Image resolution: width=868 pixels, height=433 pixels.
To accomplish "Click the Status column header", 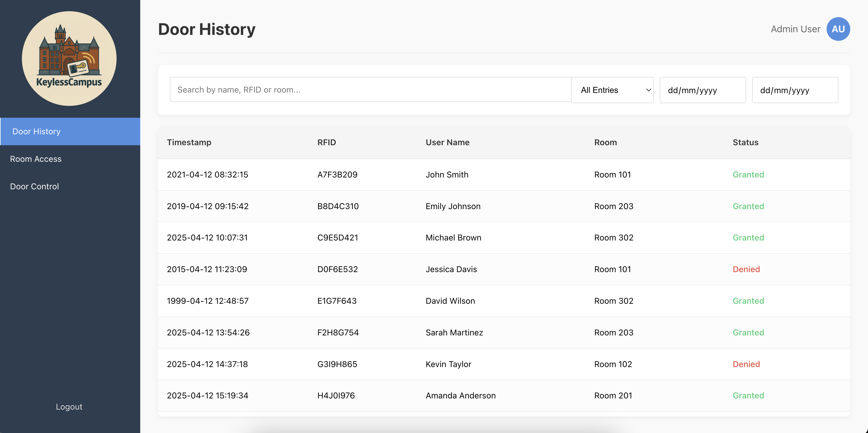I will 745,142.
